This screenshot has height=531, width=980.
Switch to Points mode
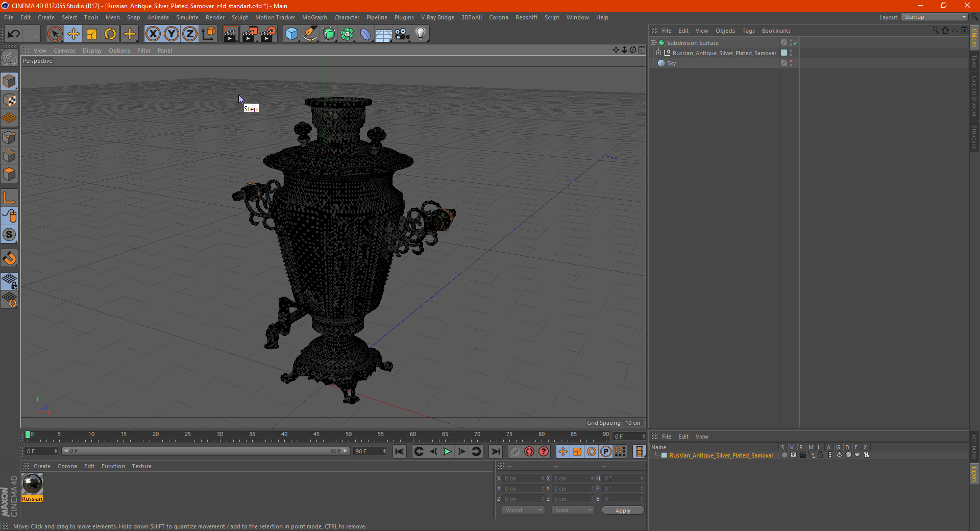pos(9,137)
